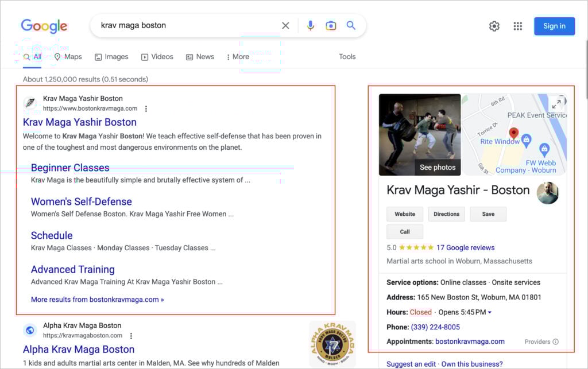
Task: Open the settings gear icon
Action: click(x=494, y=26)
